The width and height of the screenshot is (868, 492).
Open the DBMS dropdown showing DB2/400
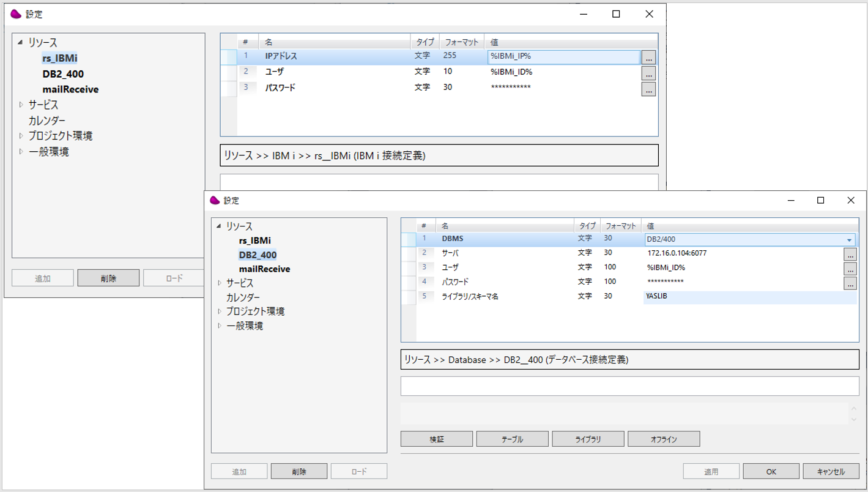(x=850, y=240)
